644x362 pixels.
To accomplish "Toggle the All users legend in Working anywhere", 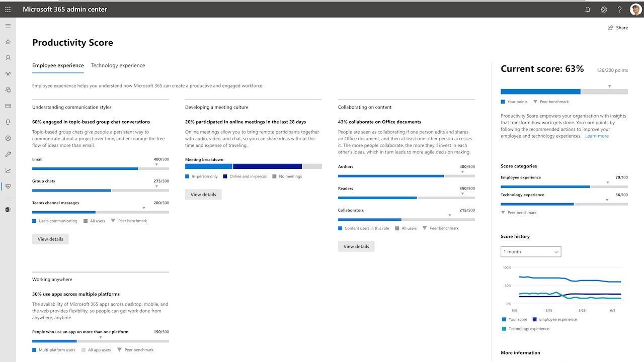I will point(97,349).
